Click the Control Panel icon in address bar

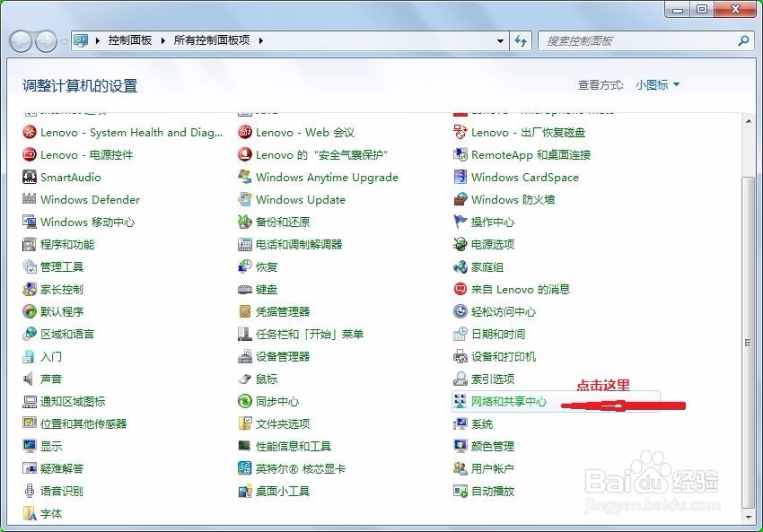pos(81,40)
